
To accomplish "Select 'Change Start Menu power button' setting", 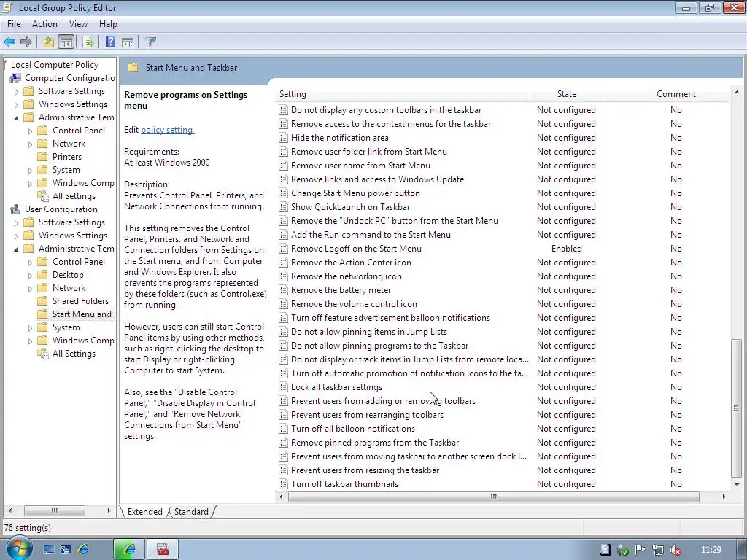I will click(x=355, y=193).
